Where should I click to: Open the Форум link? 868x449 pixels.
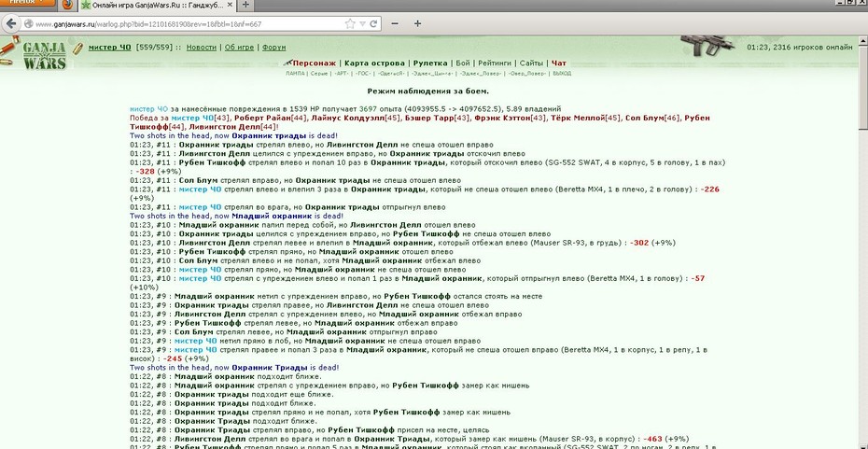pos(274,48)
